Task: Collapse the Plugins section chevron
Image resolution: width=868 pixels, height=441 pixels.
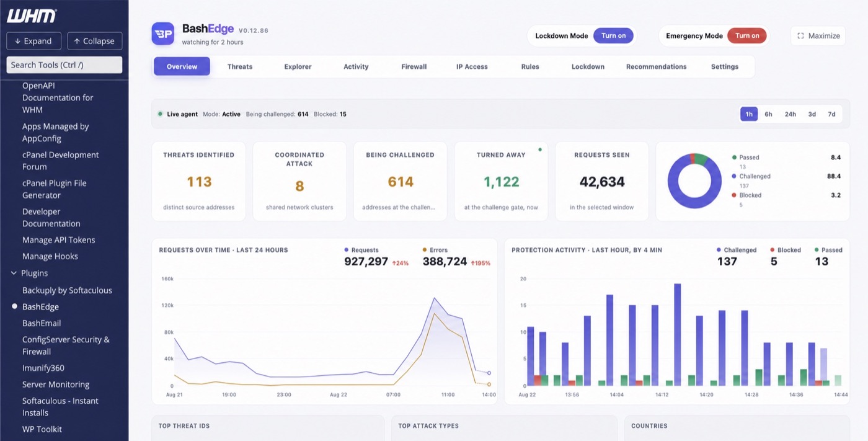Action: coord(14,273)
